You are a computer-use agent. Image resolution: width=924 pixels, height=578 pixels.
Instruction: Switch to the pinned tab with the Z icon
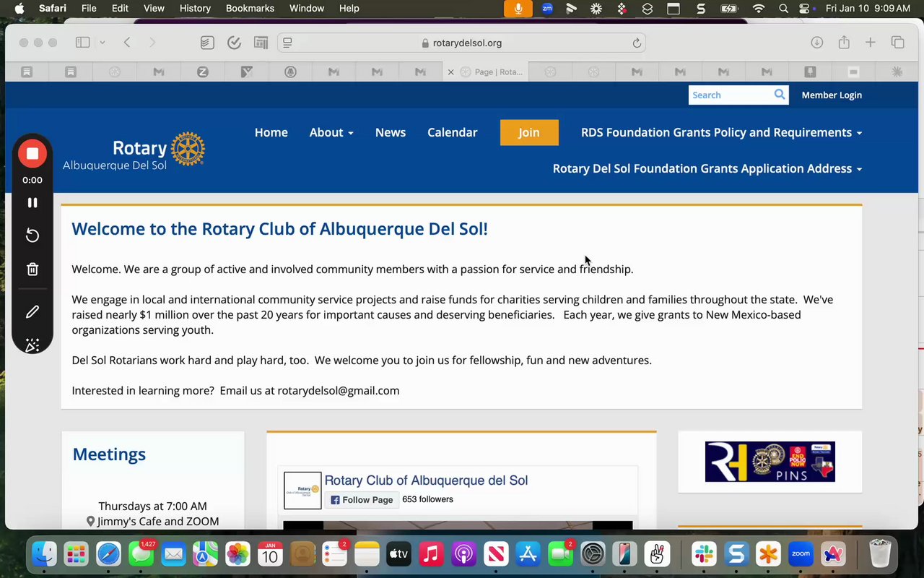[203, 72]
